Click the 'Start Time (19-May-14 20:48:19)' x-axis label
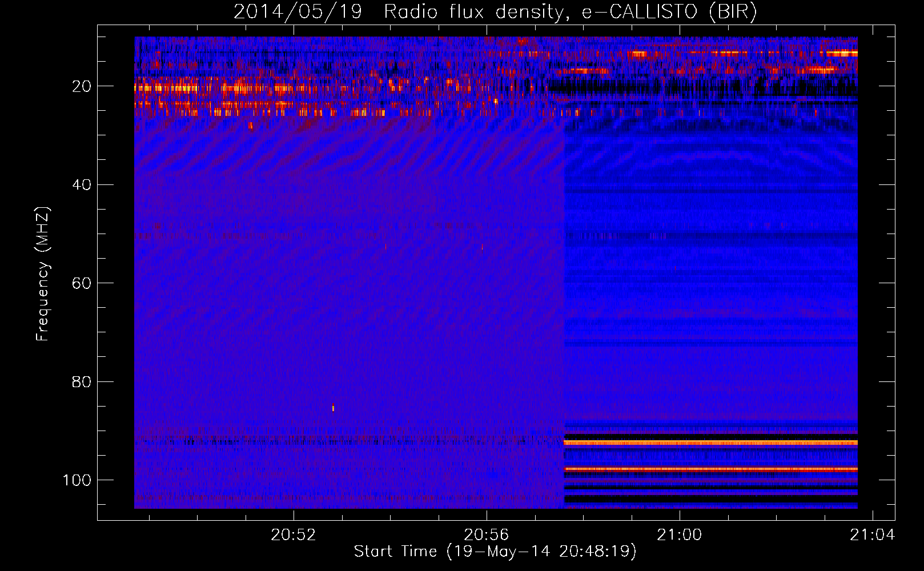 pyautogui.click(x=495, y=552)
